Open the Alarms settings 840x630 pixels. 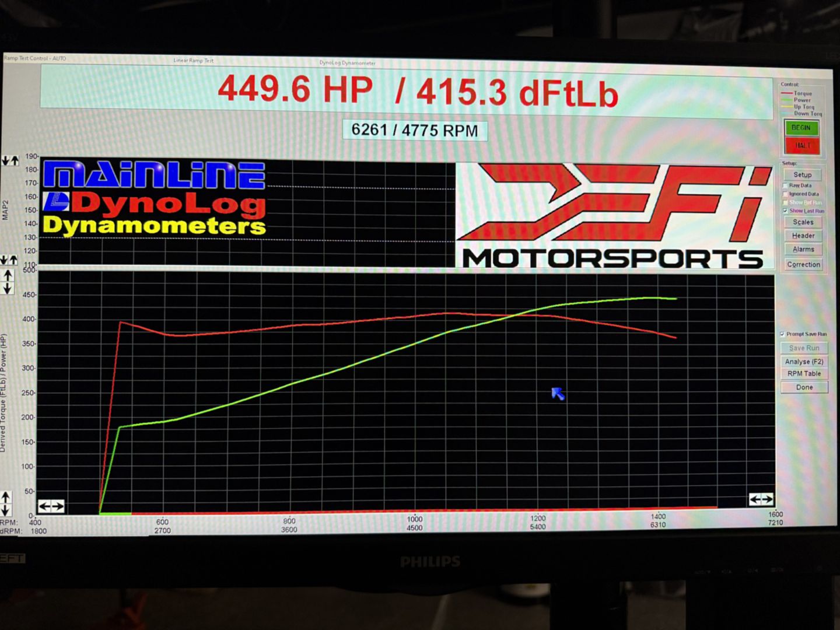click(803, 249)
